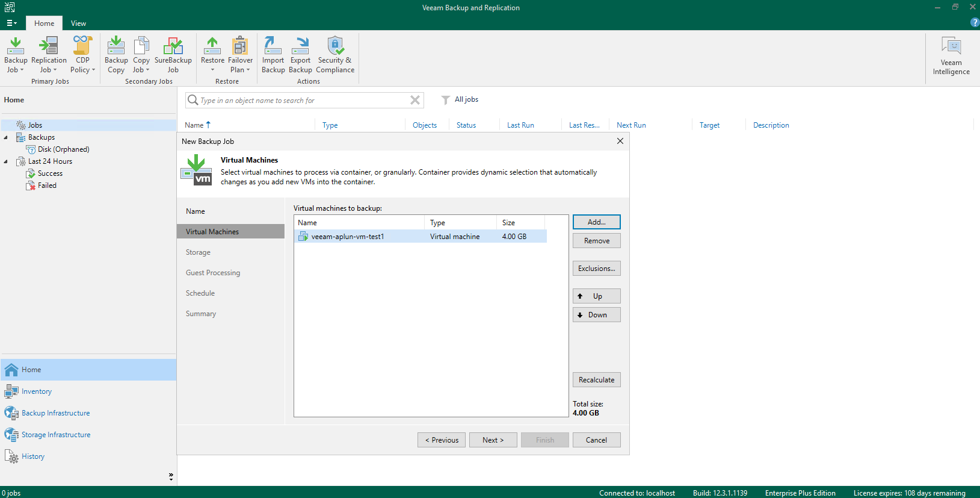Select Disk (Orphaned) in the tree
The width and height of the screenshot is (980, 498).
(x=63, y=149)
